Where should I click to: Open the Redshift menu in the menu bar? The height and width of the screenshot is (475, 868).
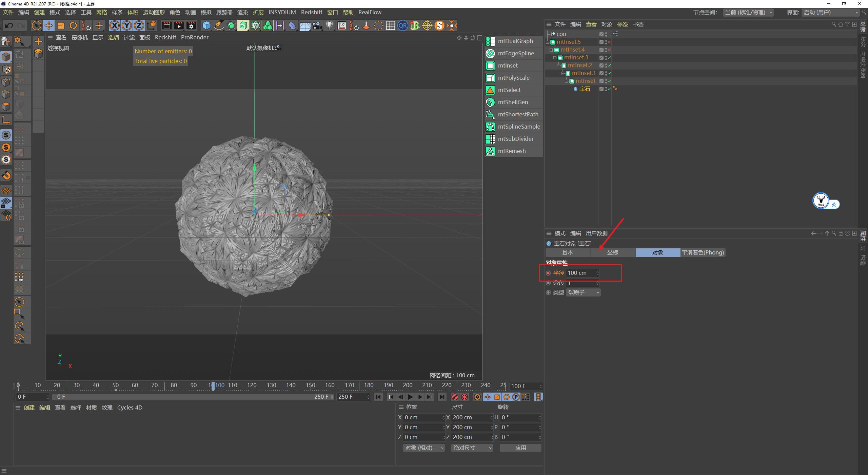click(312, 12)
